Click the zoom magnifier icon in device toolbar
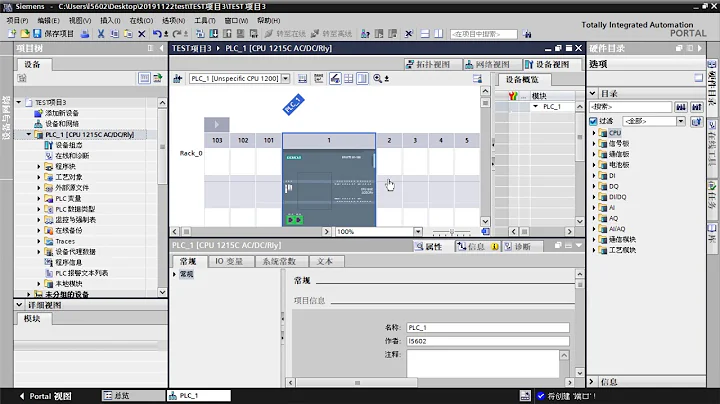 click(377, 79)
